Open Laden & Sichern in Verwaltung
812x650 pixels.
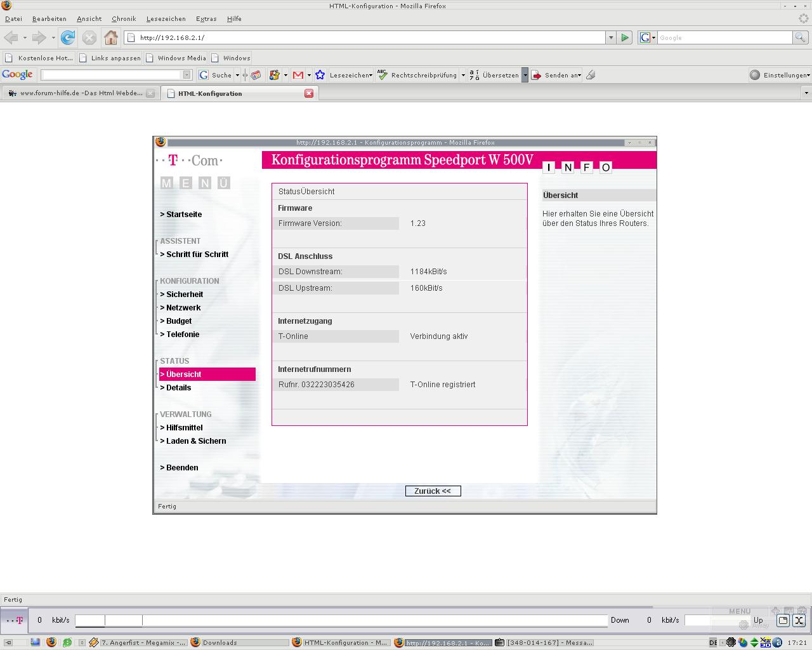click(195, 441)
